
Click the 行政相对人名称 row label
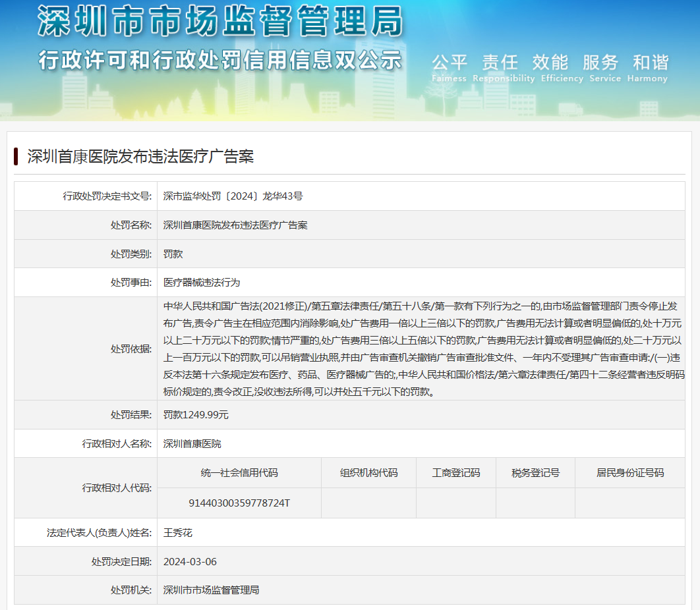point(117,444)
